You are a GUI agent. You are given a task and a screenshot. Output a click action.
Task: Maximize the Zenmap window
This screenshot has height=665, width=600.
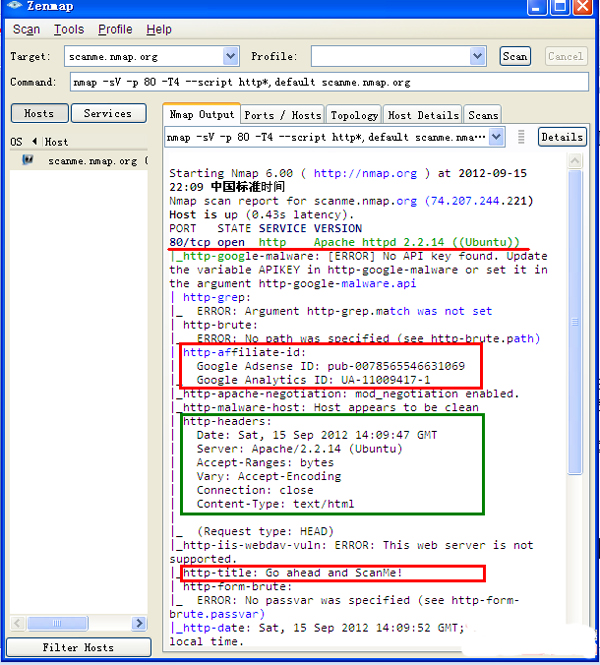[559, 7]
